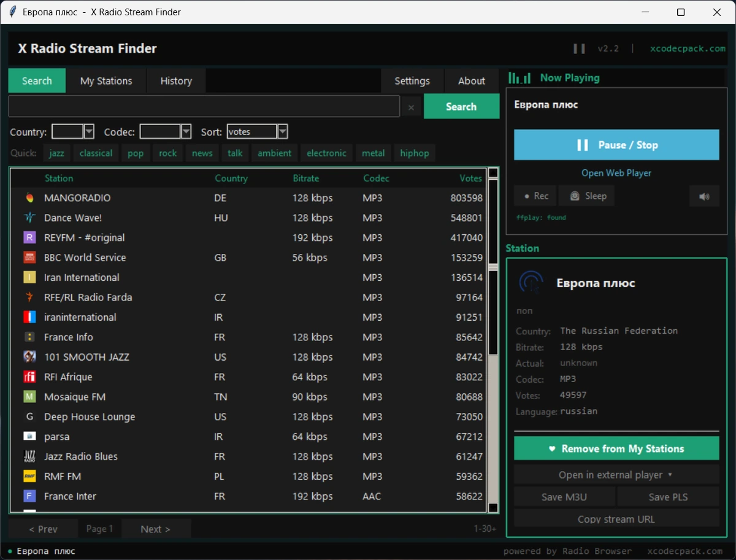Click the Deep House Lounge G icon

pyautogui.click(x=29, y=416)
